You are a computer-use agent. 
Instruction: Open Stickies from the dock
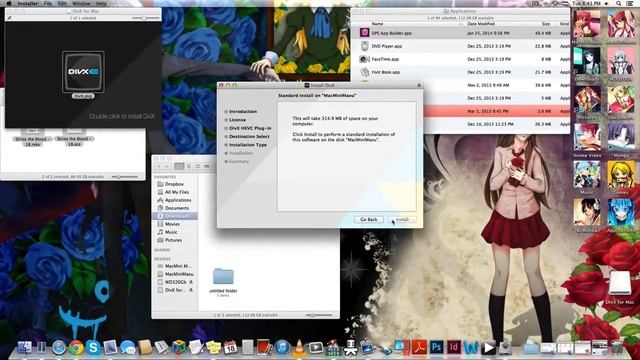point(213,347)
